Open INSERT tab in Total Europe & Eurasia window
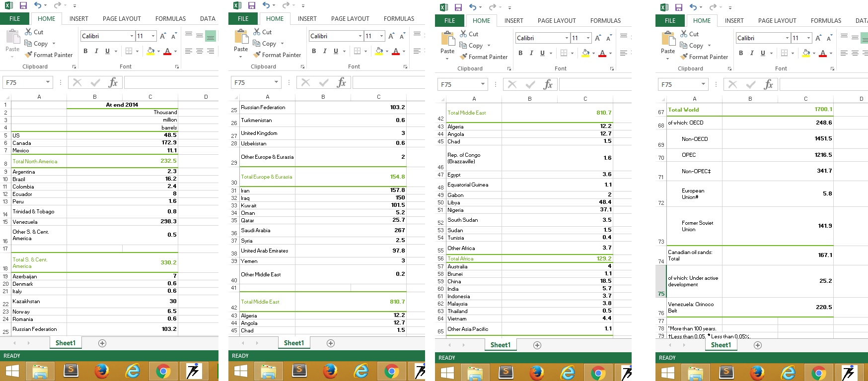The height and width of the screenshot is (381, 868). coord(307,19)
